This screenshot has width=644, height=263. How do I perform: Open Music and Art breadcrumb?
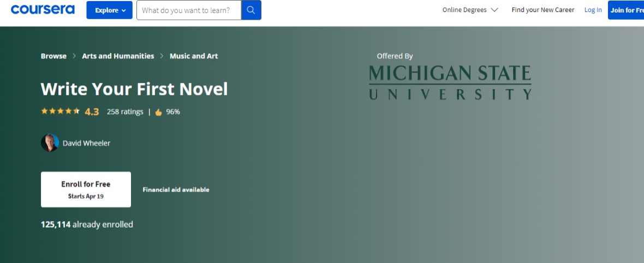(194, 56)
